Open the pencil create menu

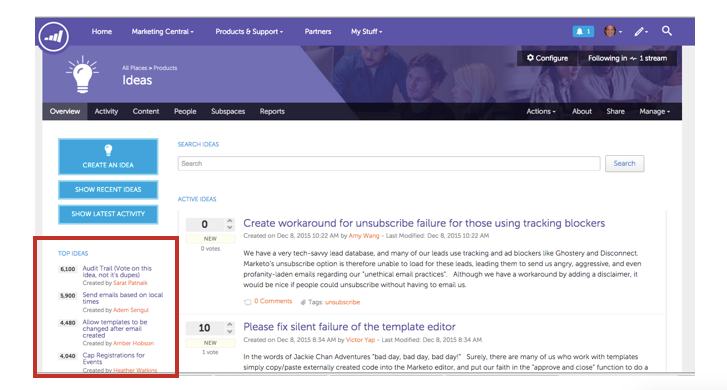pos(641,32)
